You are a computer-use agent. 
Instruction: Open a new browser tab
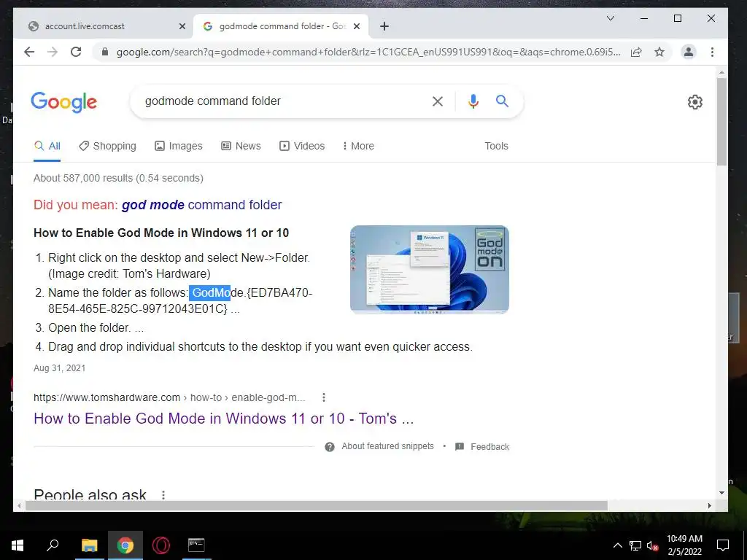pyautogui.click(x=384, y=26)
